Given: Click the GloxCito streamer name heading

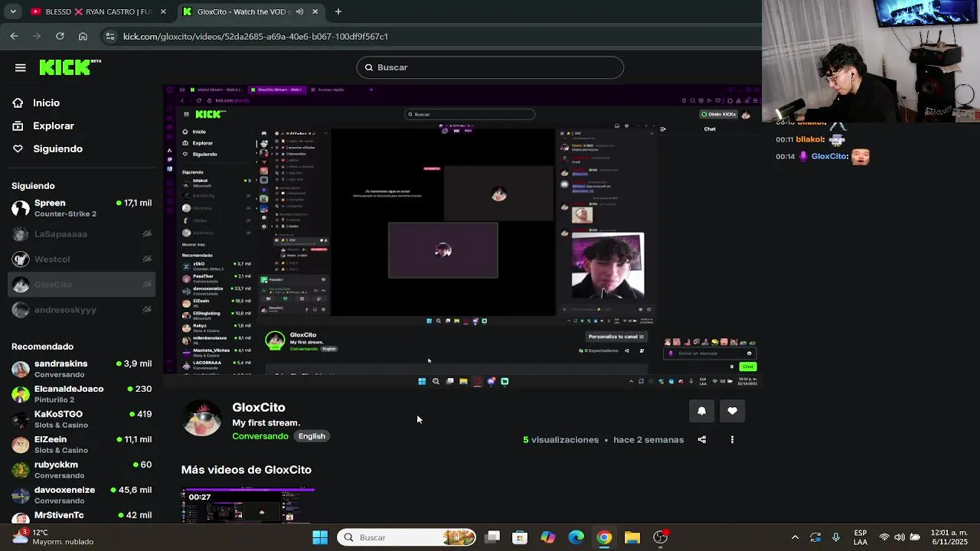Looking at the screenshot, I should (x=259, y=407).
